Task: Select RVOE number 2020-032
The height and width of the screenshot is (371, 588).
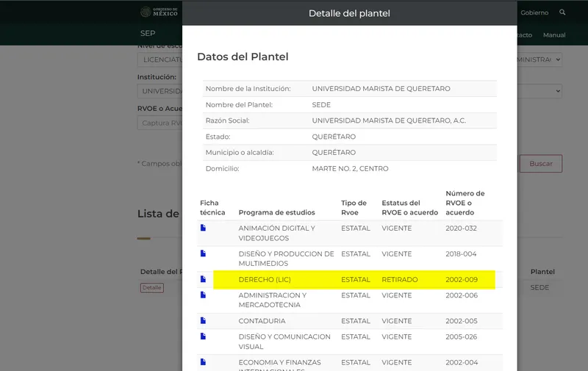Action: (461, 228)
